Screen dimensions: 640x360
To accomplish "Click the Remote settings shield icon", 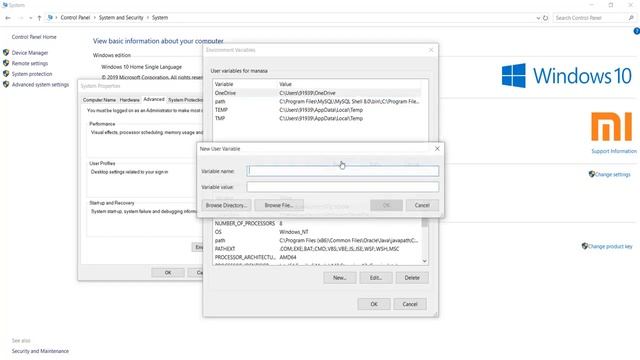I will 6,63.
